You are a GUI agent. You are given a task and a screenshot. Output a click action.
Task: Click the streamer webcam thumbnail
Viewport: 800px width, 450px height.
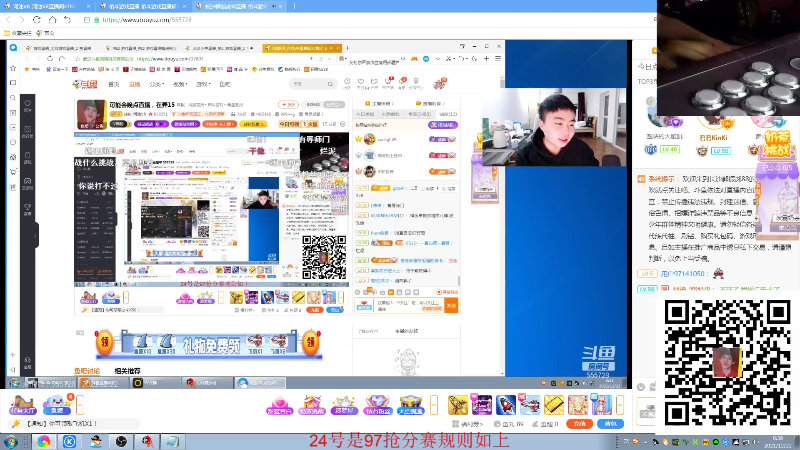pyautogui.click(x=555, y=127)
